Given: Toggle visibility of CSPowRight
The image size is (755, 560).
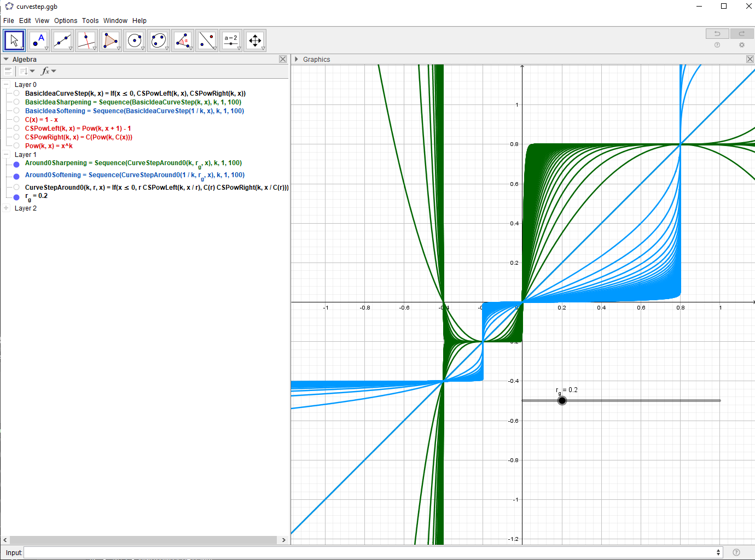Looking at the screenshot, I should point(16,137).
